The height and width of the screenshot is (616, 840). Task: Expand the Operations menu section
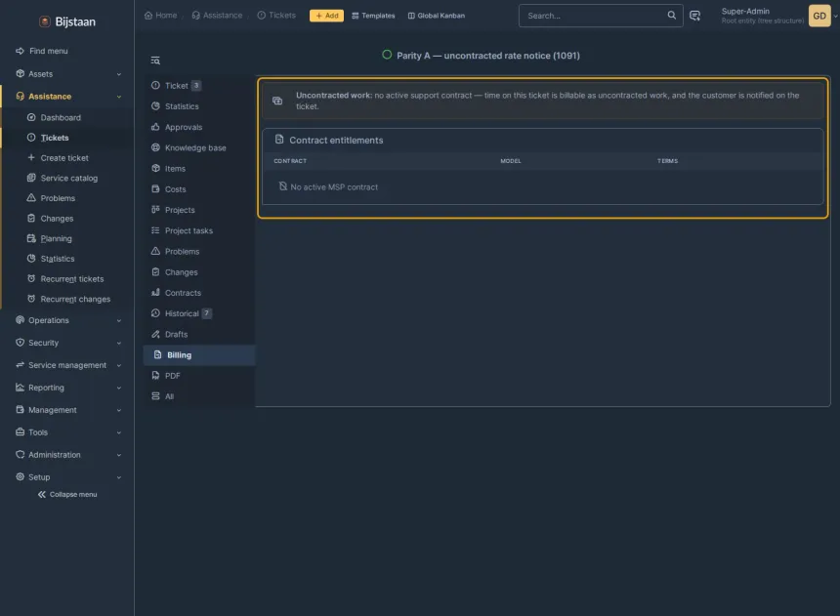point(67,320)
